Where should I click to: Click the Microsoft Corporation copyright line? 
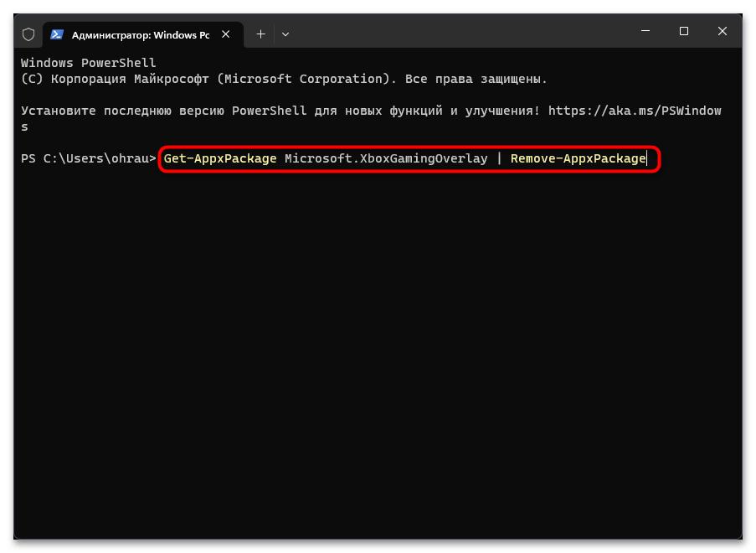coord(284,79)
